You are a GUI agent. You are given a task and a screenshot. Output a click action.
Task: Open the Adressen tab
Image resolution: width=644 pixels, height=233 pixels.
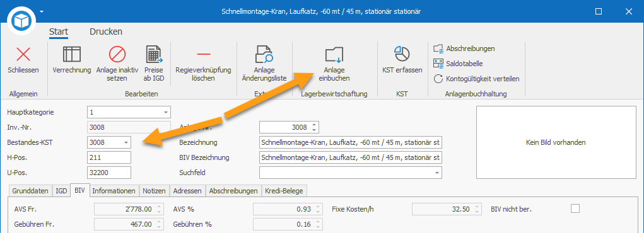click(187, 191)
